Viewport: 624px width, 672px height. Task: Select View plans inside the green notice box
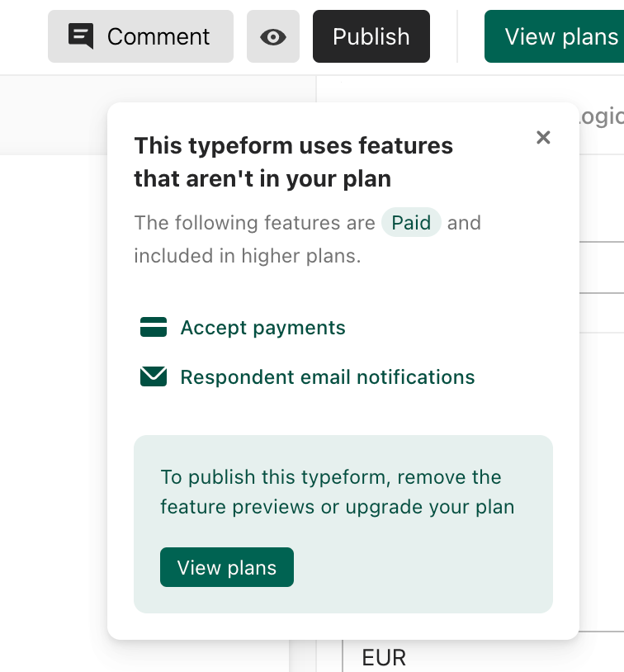pos(227,567)
